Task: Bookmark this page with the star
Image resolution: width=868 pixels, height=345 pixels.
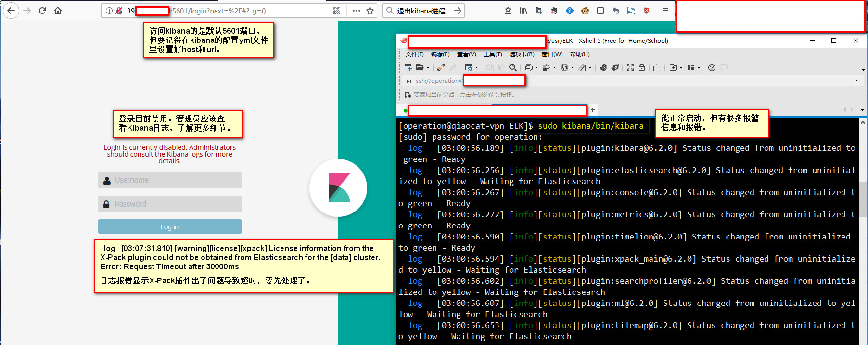Action: point(370,11)
